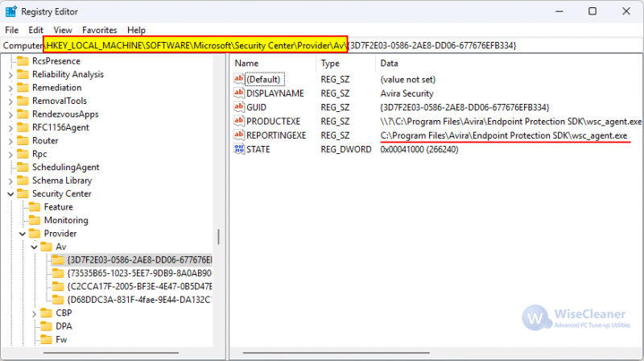
Task: Select the Schema Library folder icon
Action: point(23,180)
